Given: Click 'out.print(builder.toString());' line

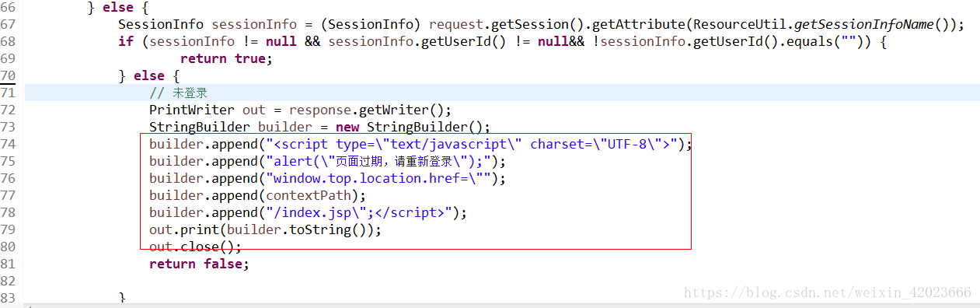Looking at the screenshot, I should (x=265, y=229).
